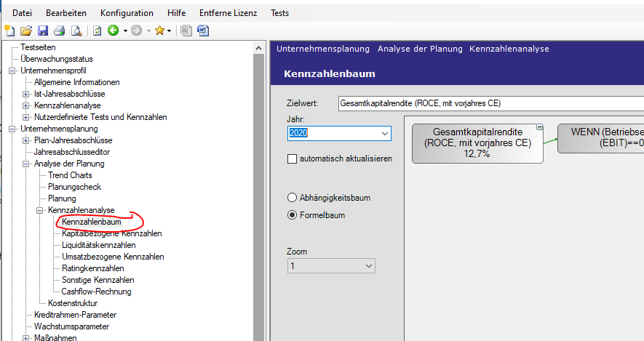644x341 pixels.
Task: Open Sonstige Kennzahlen tree item
Action: tap(98, 280)
